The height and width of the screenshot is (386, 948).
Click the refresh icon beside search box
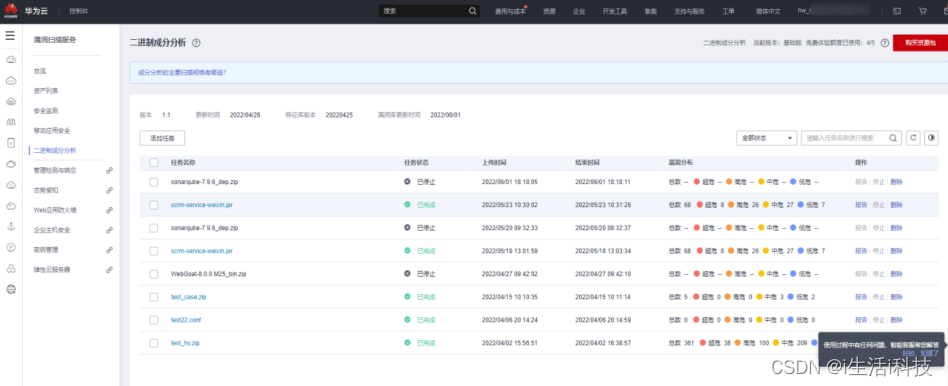click(x=912, y=138)
